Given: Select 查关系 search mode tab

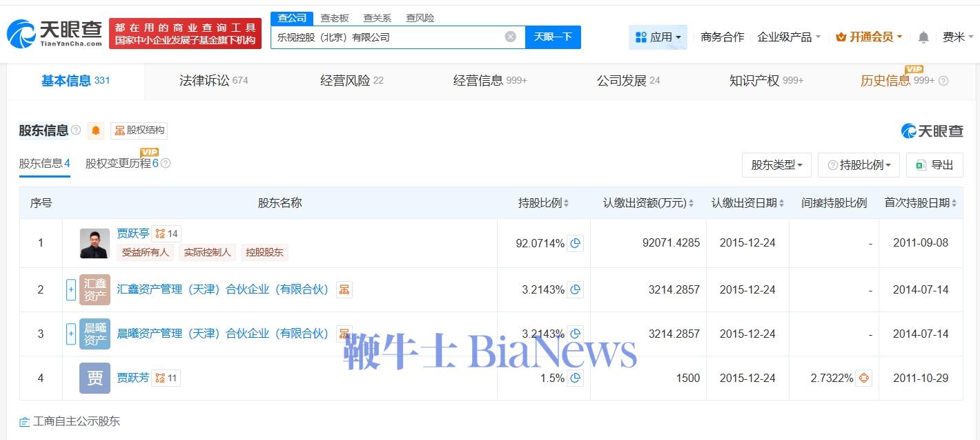Looking at the screenshot, I should (377, 18).
